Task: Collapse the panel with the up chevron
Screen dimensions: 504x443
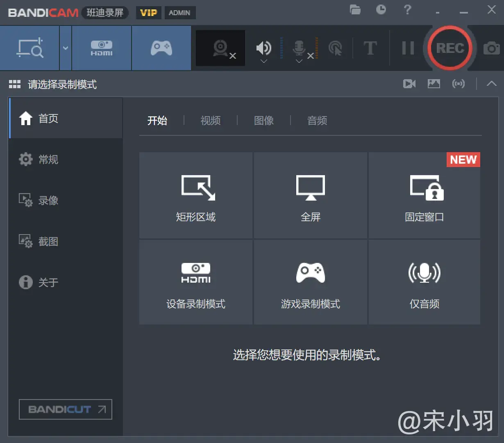Action: (x=491, y=84)
